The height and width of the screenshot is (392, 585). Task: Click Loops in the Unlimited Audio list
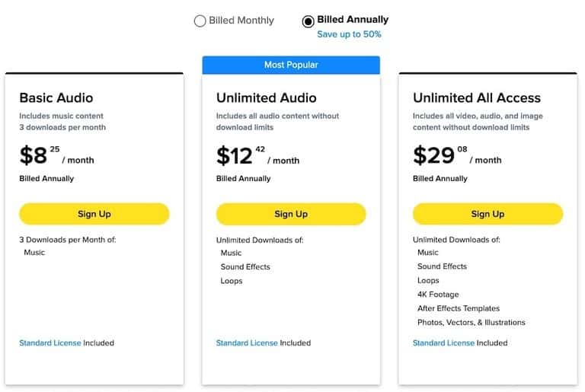pos(232,281)
